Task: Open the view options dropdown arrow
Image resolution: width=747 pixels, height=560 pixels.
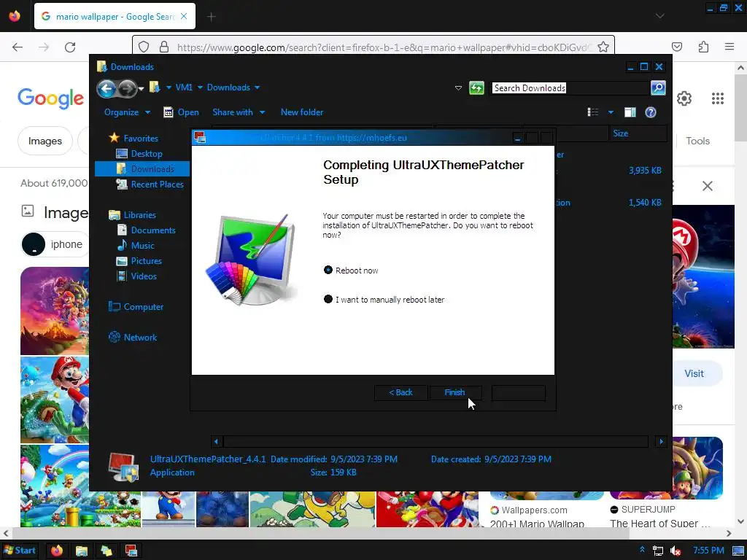Action: pyautogui.click(x=611, y=112)
